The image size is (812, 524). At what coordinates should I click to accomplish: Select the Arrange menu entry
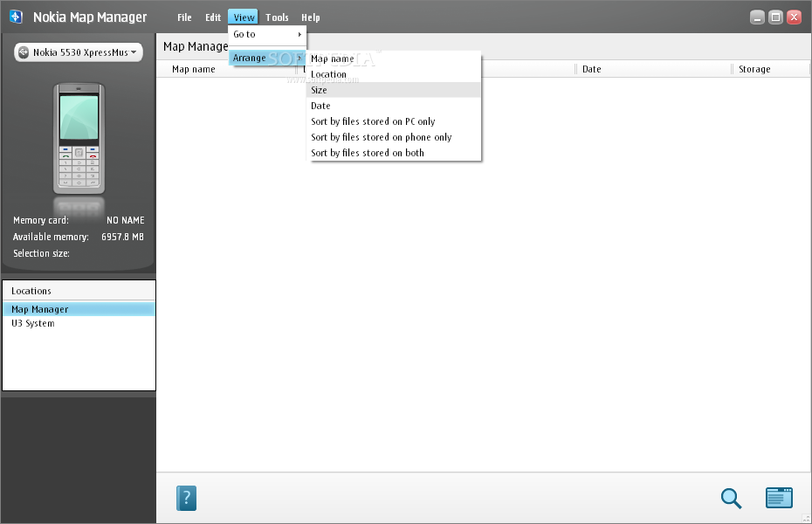pyautogui.click(x=267, y=58)
